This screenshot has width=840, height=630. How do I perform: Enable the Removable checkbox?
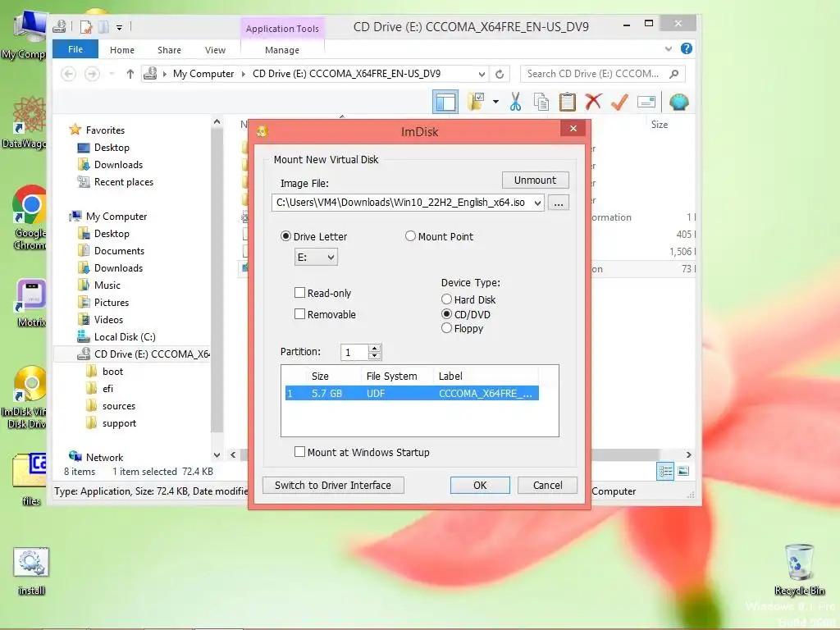300,314
